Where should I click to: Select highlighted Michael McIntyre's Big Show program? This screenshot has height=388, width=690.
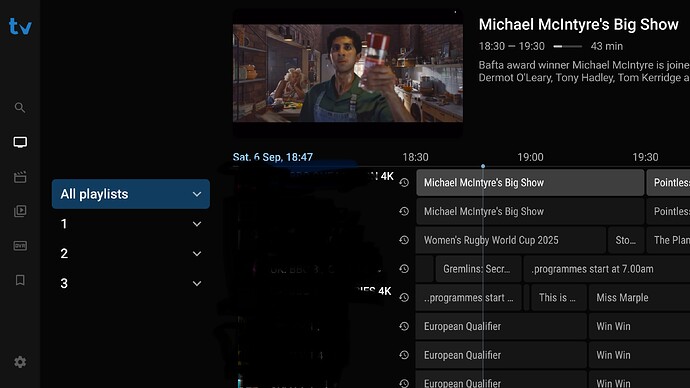(x=530, y=183)
